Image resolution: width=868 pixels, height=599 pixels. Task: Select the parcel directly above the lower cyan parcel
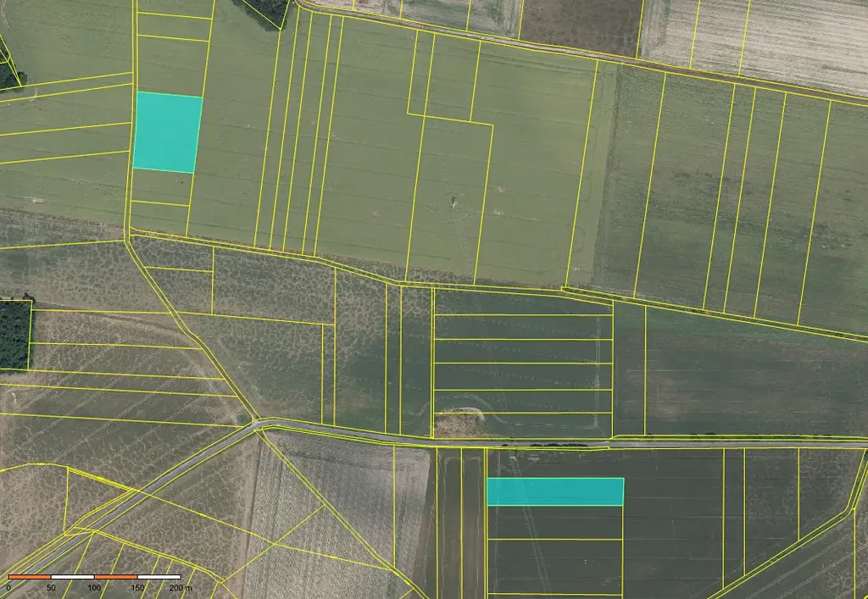click(x=555, y=463)
